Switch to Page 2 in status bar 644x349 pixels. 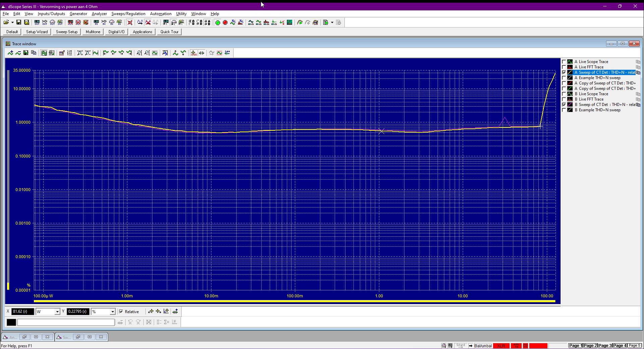590,346
